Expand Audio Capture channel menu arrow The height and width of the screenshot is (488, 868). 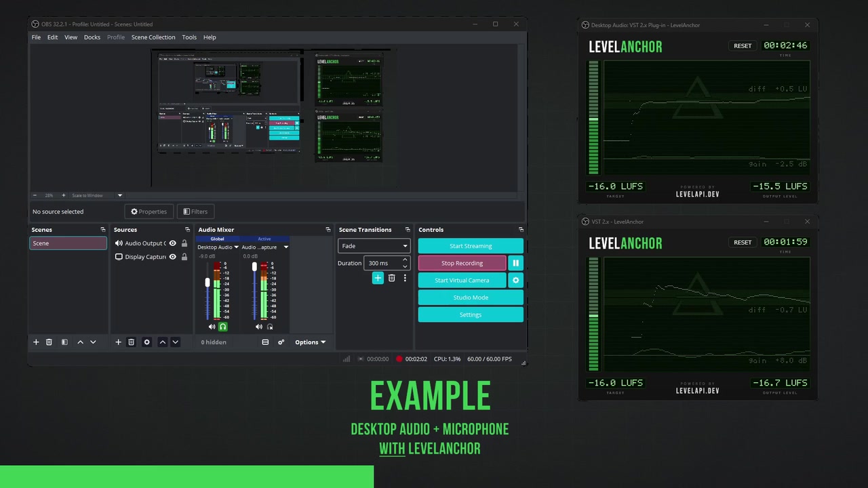pyautogui.click(x=285, y=247)
